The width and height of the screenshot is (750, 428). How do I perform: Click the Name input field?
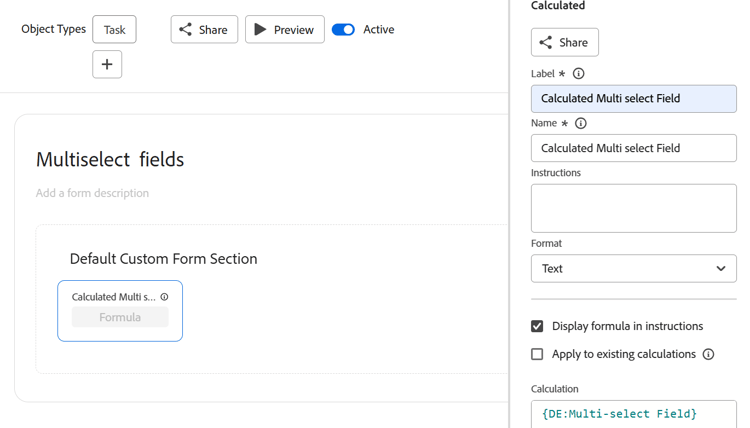tap(634, 148)
